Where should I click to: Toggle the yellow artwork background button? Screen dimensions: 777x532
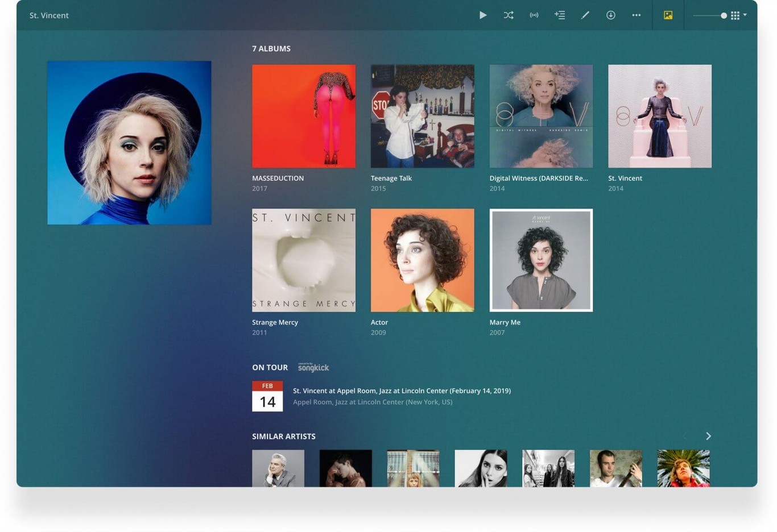(x=668, y=15)
